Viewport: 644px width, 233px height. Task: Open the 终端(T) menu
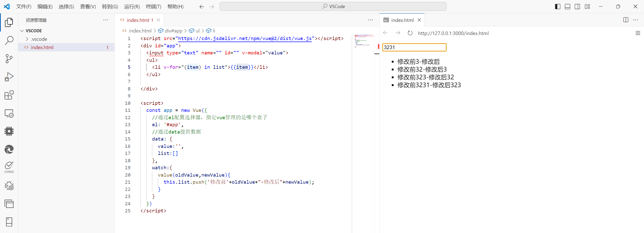point(153,7)
